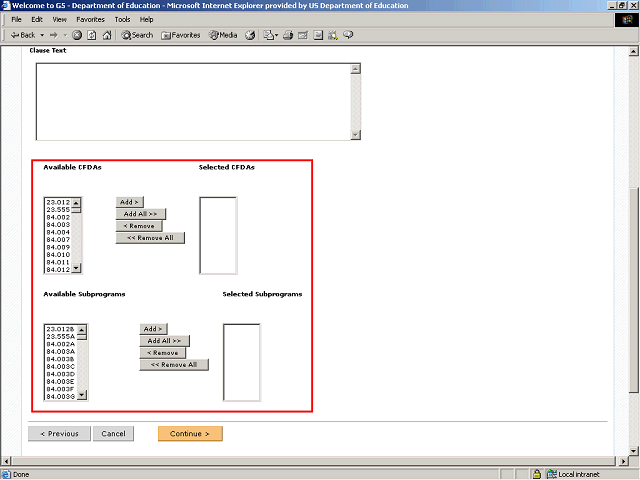Click the orange Continue button
The width and height of the screenshot is (640, 480).
coord(189,434)
